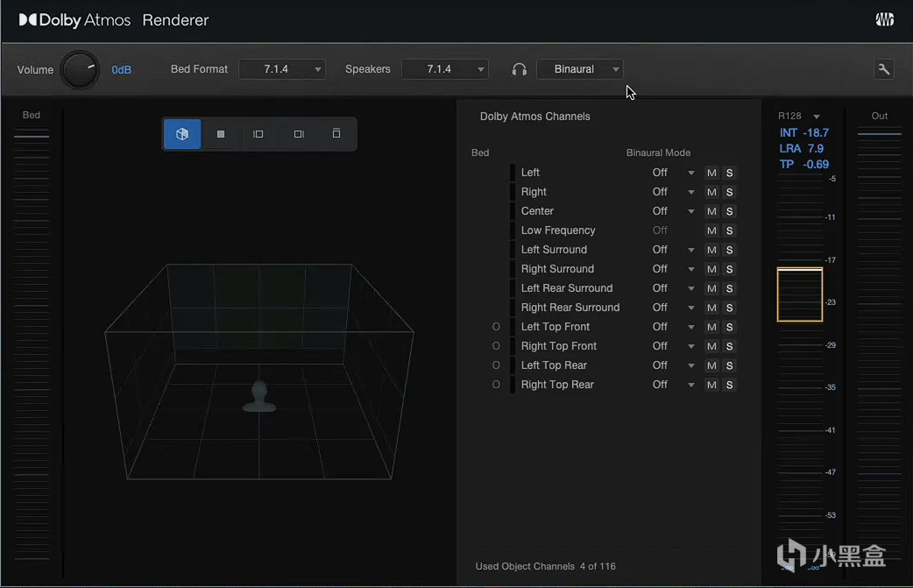The height and width of the screenshot is (588, 913).
Task: Solo the Right Top Rear channel
Action: pos(729,385)
